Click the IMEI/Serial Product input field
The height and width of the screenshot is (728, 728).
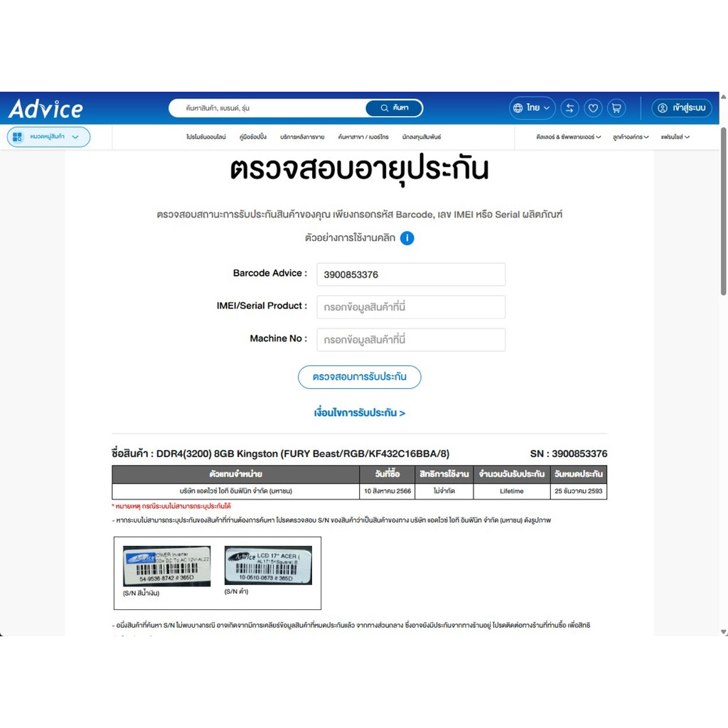tap(411, 307)
